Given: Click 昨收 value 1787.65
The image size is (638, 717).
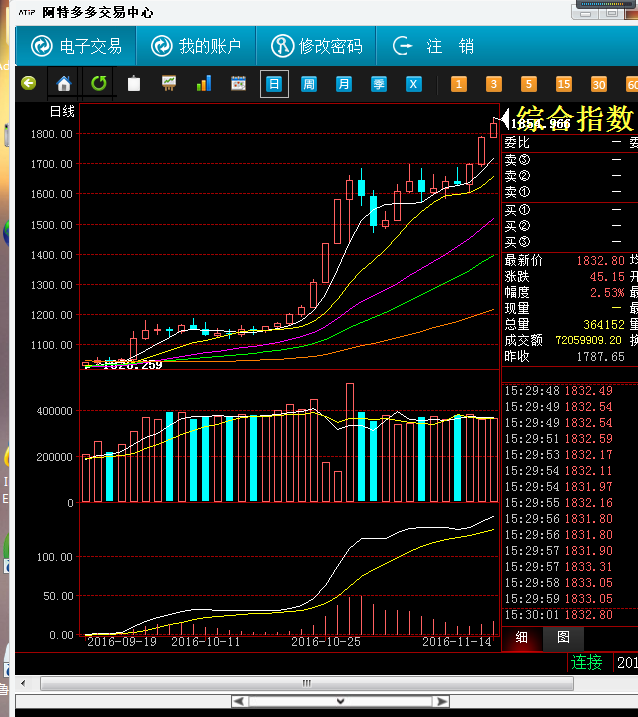Looking at the screenshot, I should pyautogui.click(x=600, y=357).
